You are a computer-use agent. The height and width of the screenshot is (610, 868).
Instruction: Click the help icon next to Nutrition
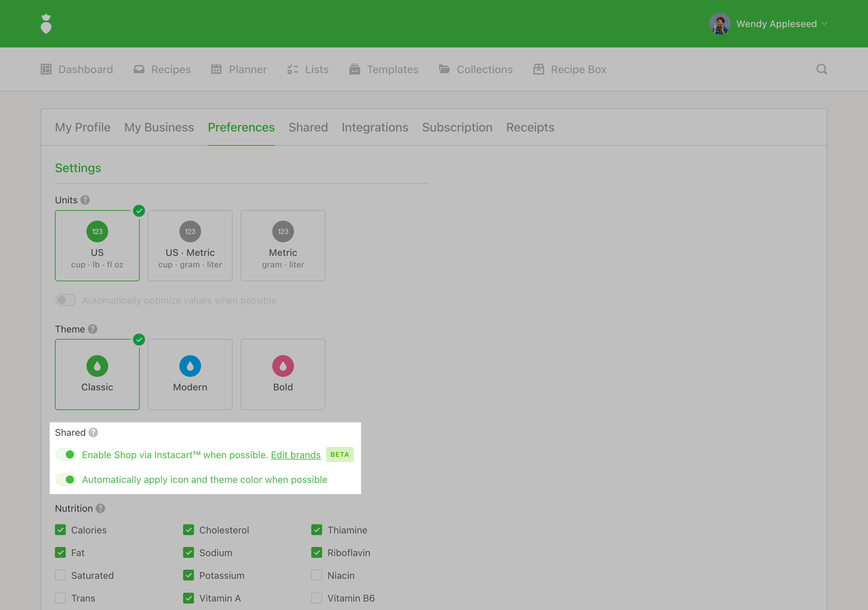100,508
